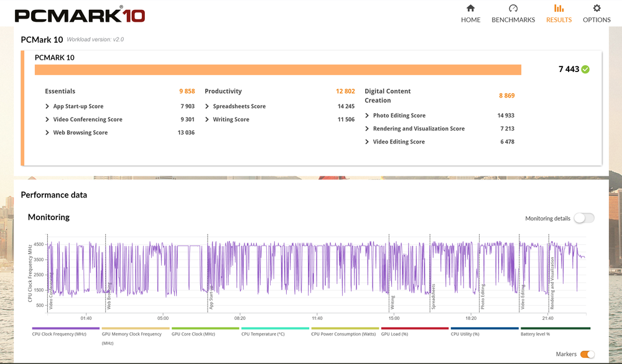Viewport: 622px width, 364px height.
Task: Click the Essentials heading
Action: tap(60, 91)
